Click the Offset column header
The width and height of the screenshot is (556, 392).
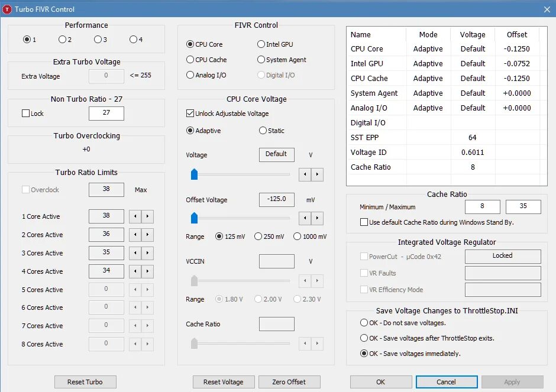tap(517, 34)
